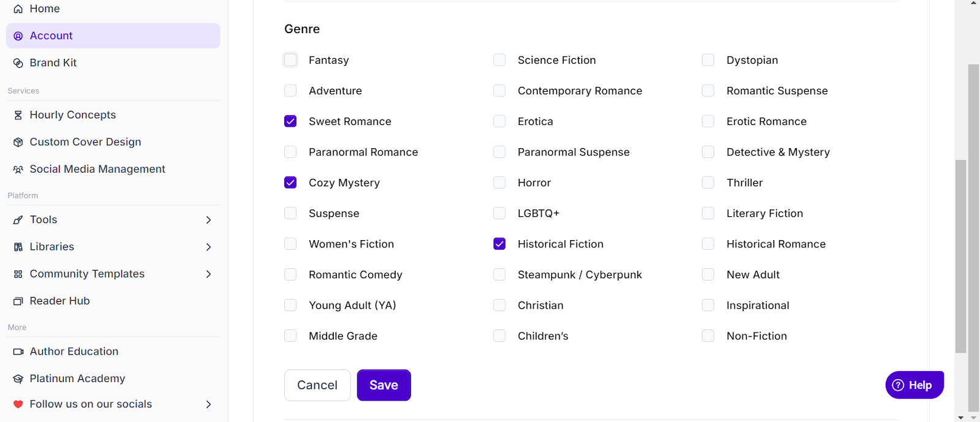Click the Brand Kit palette icon
Viewport: 980px width, 422px height.
point(18,63)
